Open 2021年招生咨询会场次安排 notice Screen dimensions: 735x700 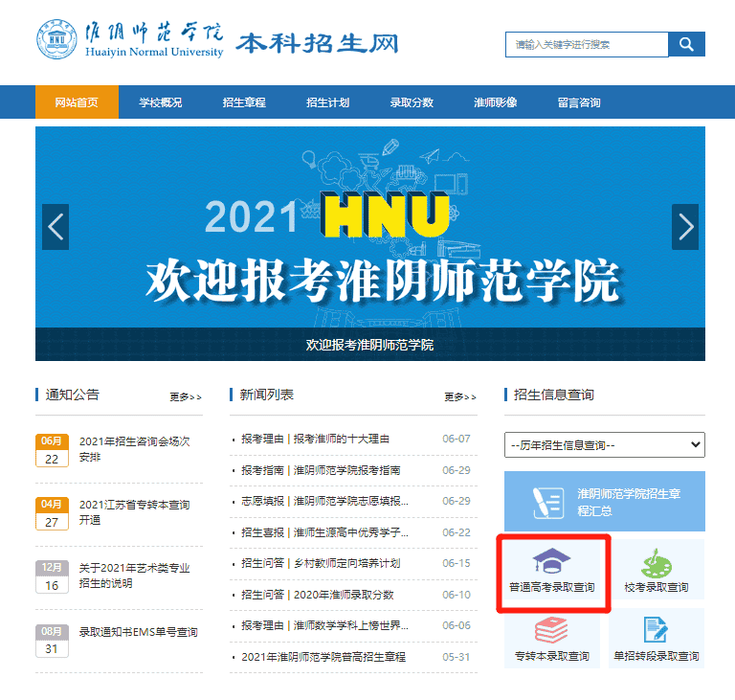tap(135, 449)
